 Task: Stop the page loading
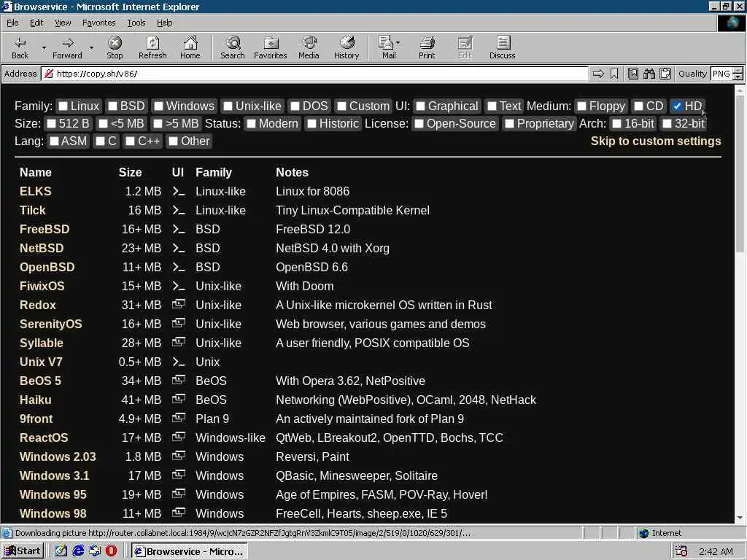pos(115,47)
